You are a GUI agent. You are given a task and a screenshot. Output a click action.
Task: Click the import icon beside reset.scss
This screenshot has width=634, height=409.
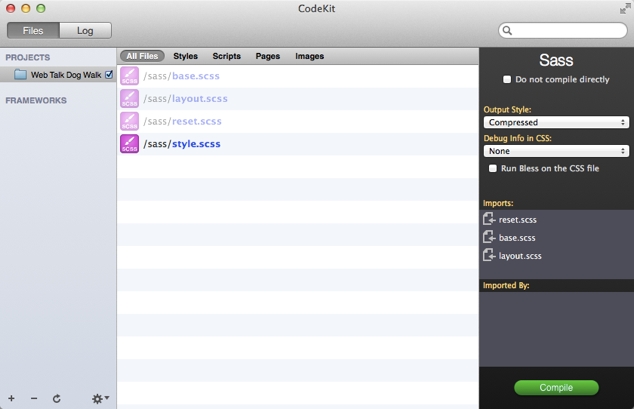[x=489, y=219]
